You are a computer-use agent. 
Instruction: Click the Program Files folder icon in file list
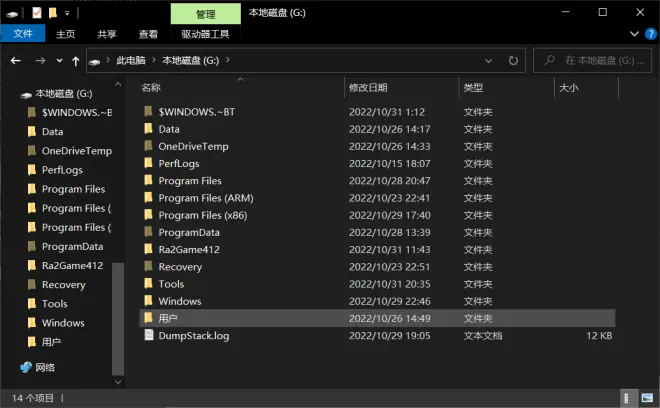[x=148, y=180]
